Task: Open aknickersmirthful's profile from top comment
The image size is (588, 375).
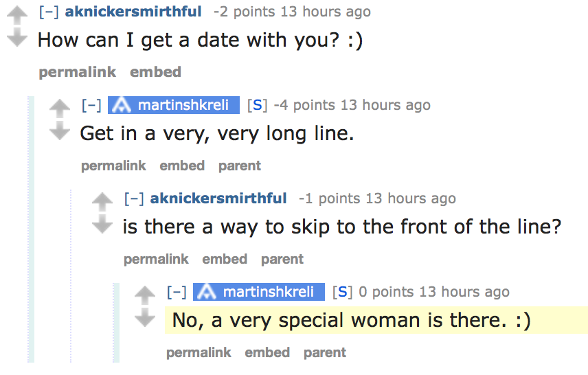Action: pos(133,12)
